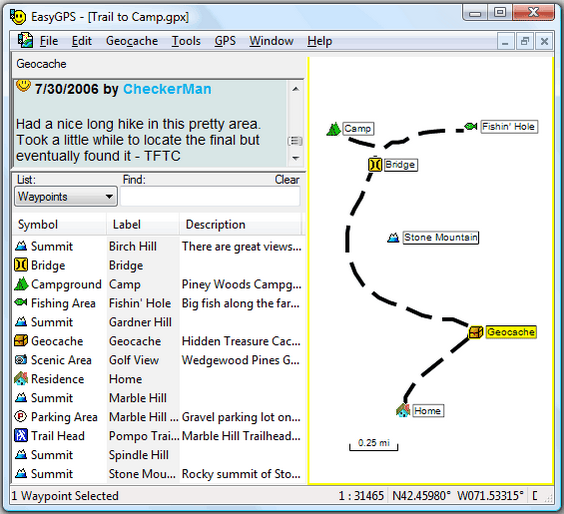Click the Birch Hill summit icon in list
The width and height of the screenshot is (564, 514).
(x=21, y=246)
